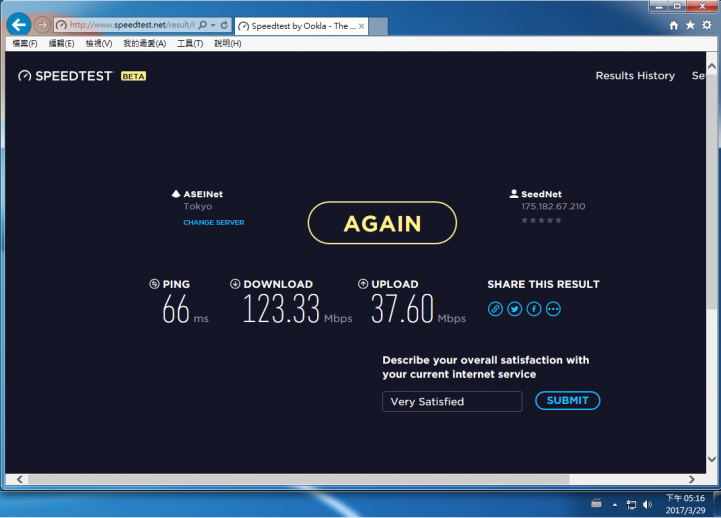Click the UPLOAD arrow icon

coord(363,284)
